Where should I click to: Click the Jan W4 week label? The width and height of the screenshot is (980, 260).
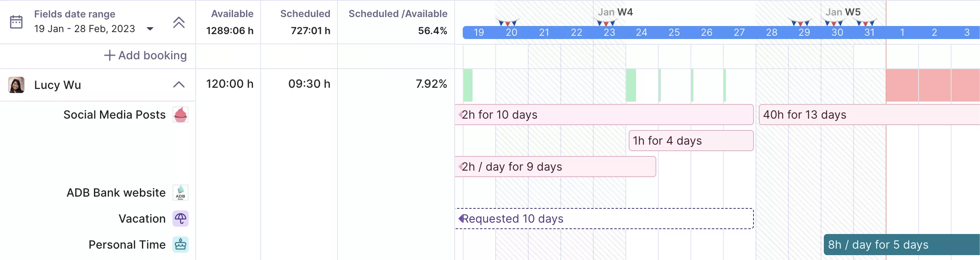coord(615,12)
